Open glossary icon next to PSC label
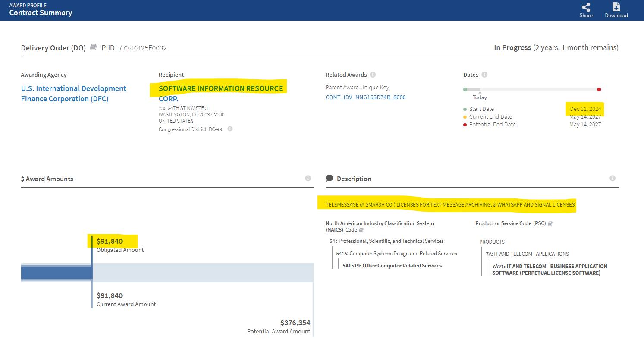Screen dimensions: 644x364 [x=550, y=223]
